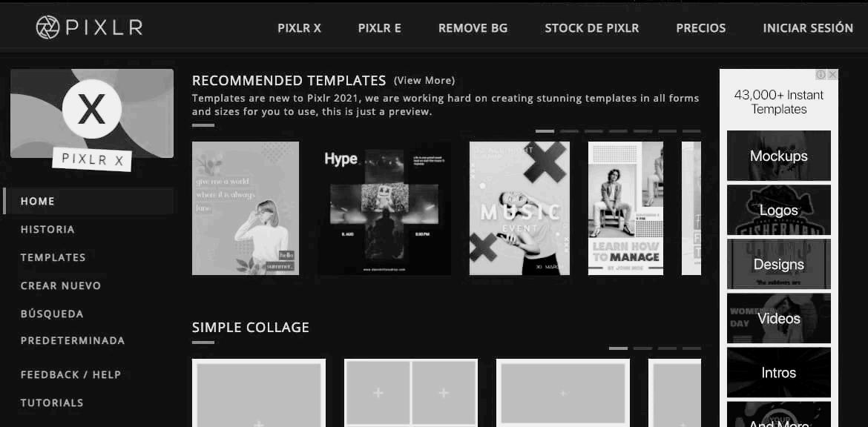Click the RECOMMENDED TEMPLATES heading
868x427 pixels.
click(289, 81)
